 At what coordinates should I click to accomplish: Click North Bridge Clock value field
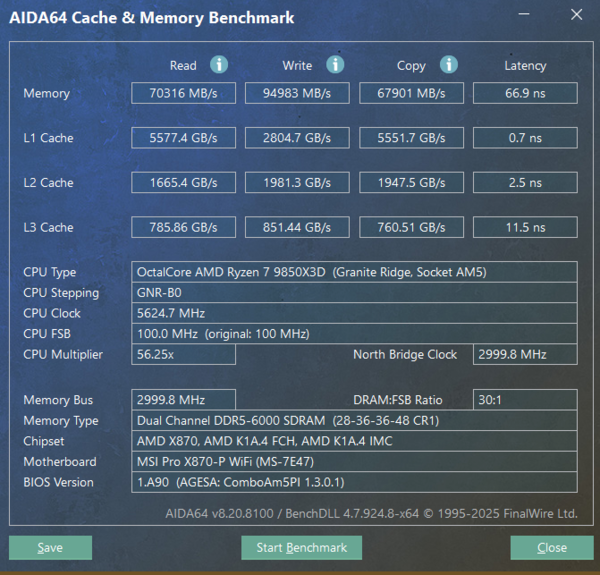525,354
